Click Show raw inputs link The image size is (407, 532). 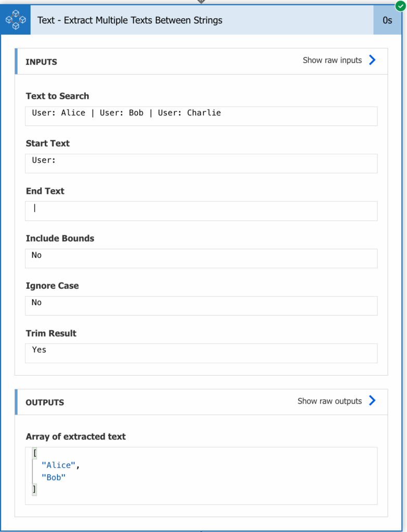point(332,60)
